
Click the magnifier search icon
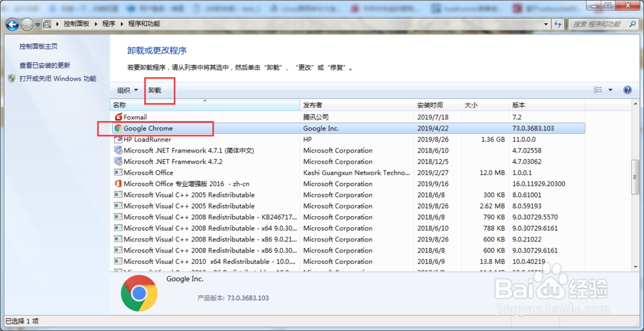point(632,24)
